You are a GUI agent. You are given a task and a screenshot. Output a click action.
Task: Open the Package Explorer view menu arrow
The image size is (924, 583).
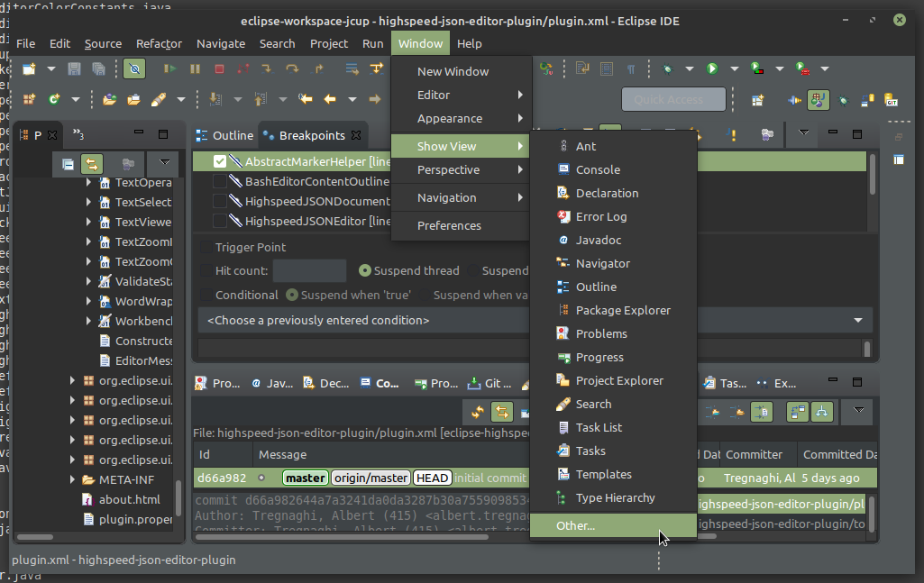point(164,162)
